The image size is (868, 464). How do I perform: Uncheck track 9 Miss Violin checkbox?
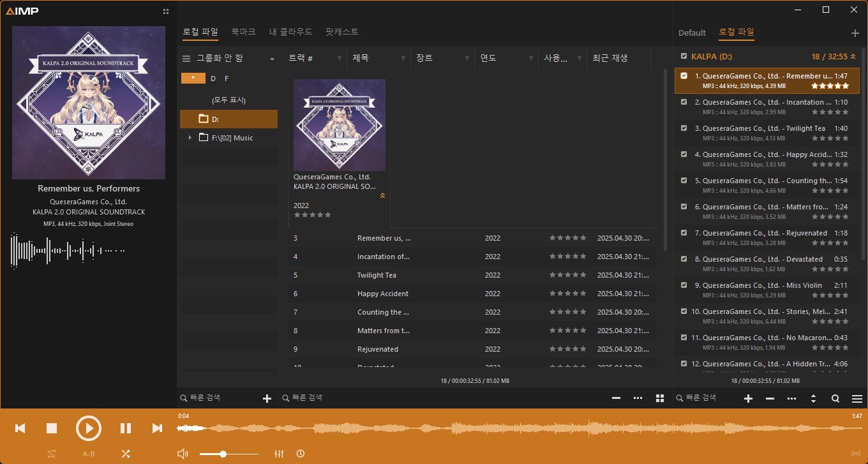point(684,285)
